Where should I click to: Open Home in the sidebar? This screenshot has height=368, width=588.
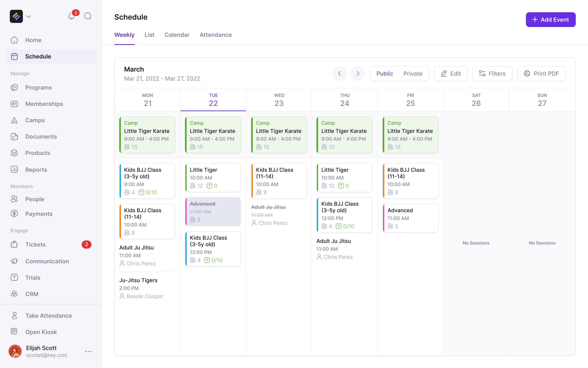51,40
